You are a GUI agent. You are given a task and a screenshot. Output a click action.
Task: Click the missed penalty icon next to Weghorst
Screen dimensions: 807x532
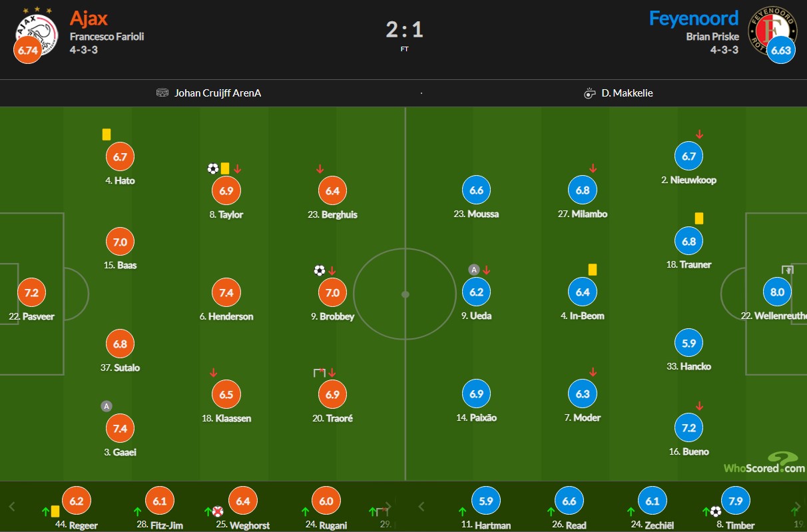217,511
